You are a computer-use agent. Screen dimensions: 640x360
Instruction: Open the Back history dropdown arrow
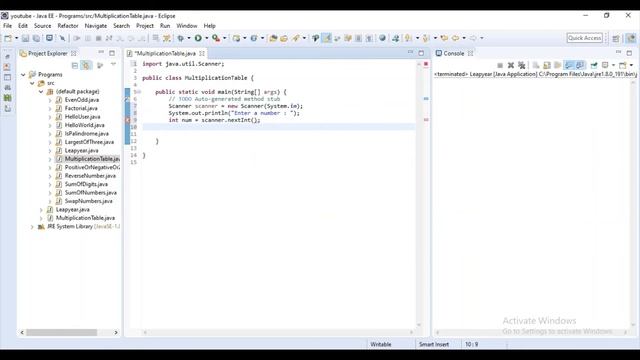point(464,38)
